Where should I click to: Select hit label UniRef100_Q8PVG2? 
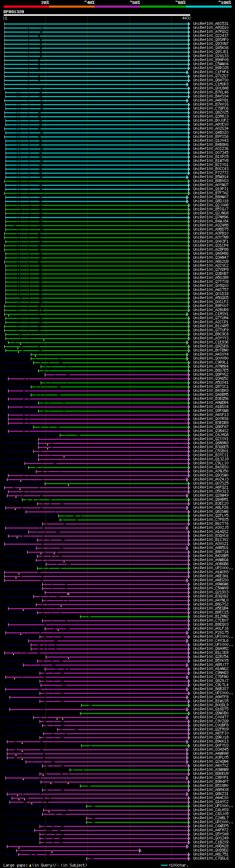pyautogui.click(x=211, y=375)
